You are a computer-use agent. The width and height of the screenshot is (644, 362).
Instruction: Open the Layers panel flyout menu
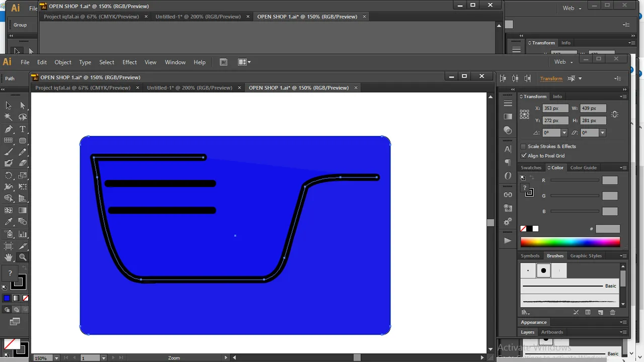(623, 332)
